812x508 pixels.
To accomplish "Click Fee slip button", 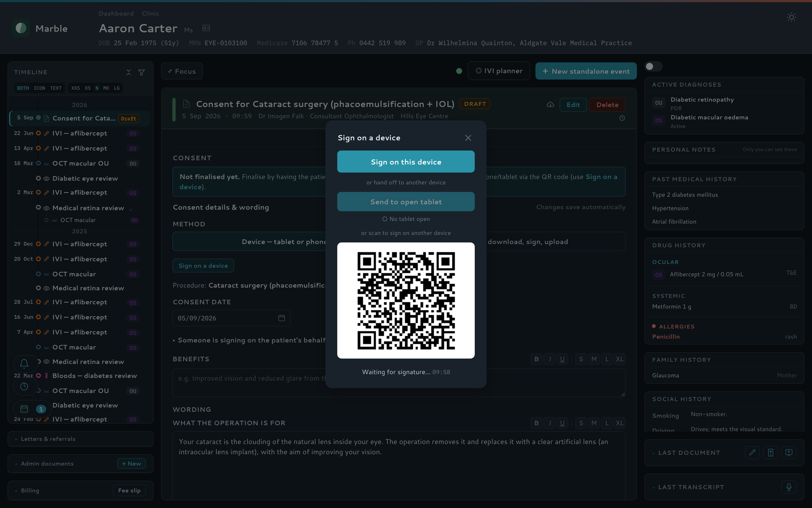I will 129,491.
